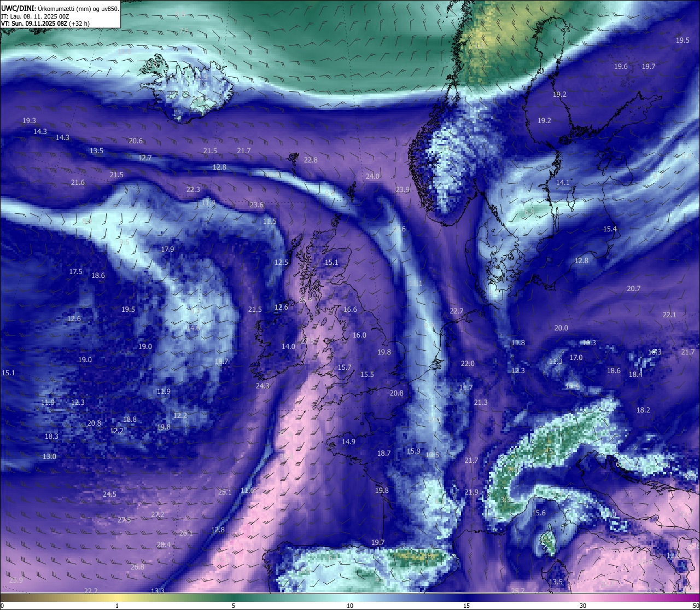700x610 pixels.
Task: Click the 22.8 value on the map
Action: tap(311, 160)
